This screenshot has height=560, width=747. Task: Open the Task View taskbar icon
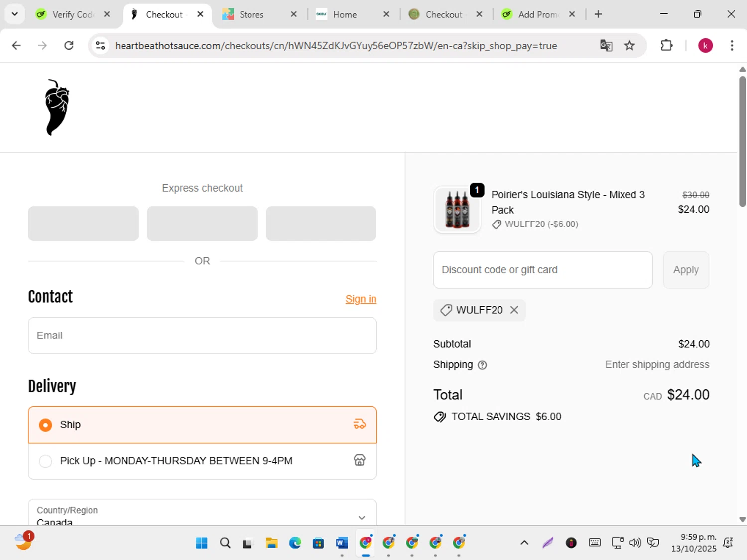click(x=248, y=543)
